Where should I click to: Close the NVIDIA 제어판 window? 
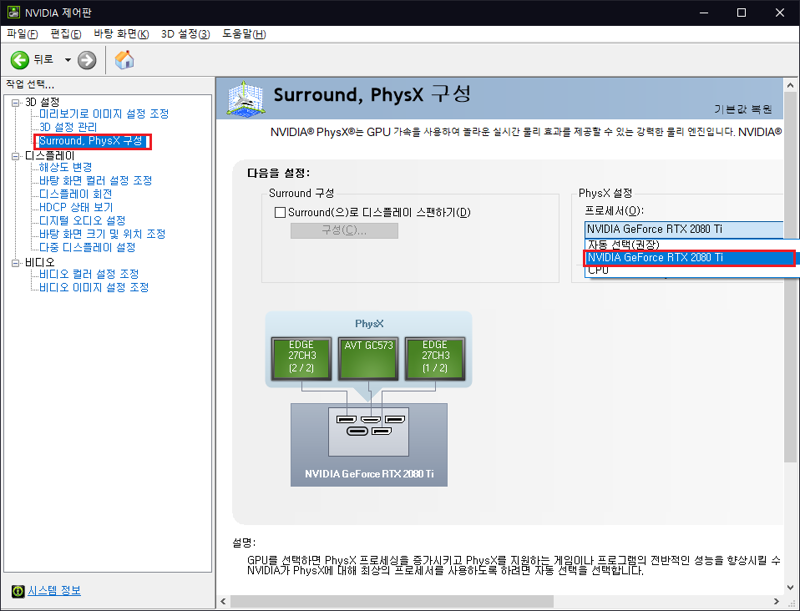click(x=780, y=13)
